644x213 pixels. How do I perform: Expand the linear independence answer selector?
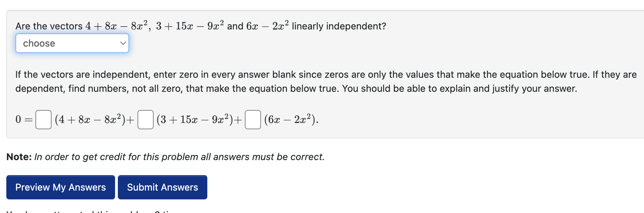pyautogui.click(x=72, y=43)
